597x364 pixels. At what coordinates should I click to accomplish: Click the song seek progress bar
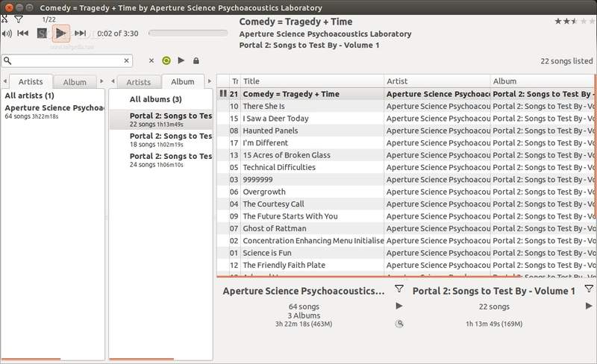coord(188,33)
